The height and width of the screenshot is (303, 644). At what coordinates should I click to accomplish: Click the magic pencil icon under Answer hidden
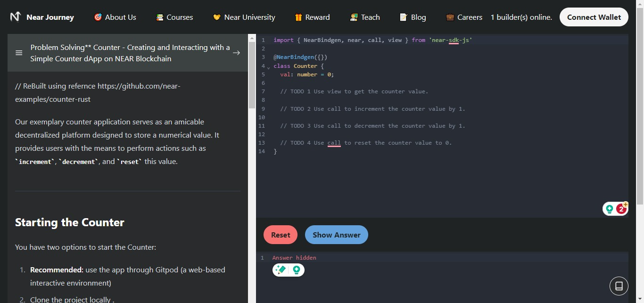click(281, 270)
